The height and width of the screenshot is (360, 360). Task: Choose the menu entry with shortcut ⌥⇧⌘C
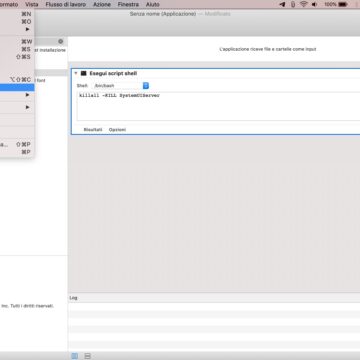coord(17,80)
